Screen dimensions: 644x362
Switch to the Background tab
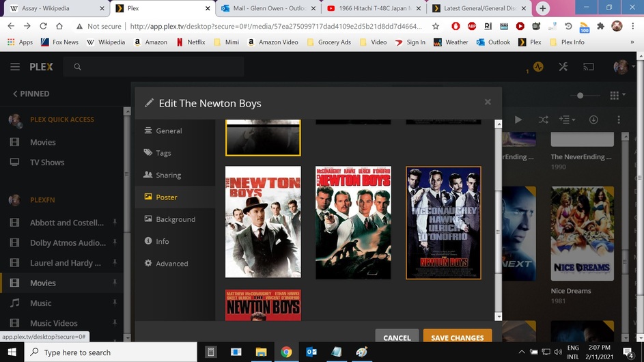175,219
